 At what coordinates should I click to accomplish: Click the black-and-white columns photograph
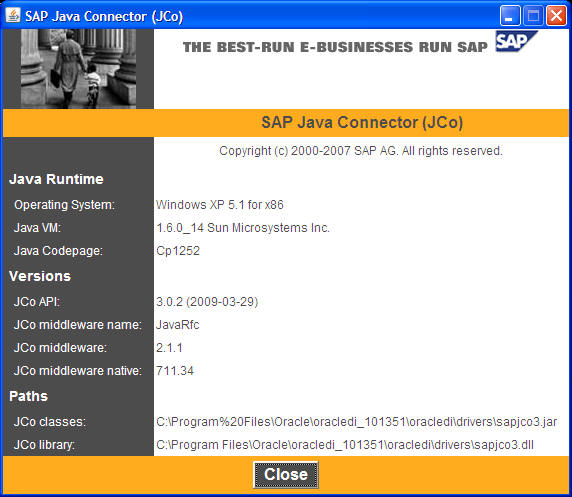click(78, 69)
